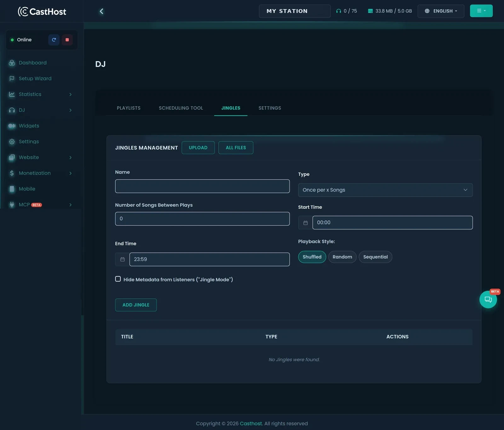504x430 pixels.
Task: Click the End Time calendar icon
Action: pyautogui.click(x=122, y=259)
